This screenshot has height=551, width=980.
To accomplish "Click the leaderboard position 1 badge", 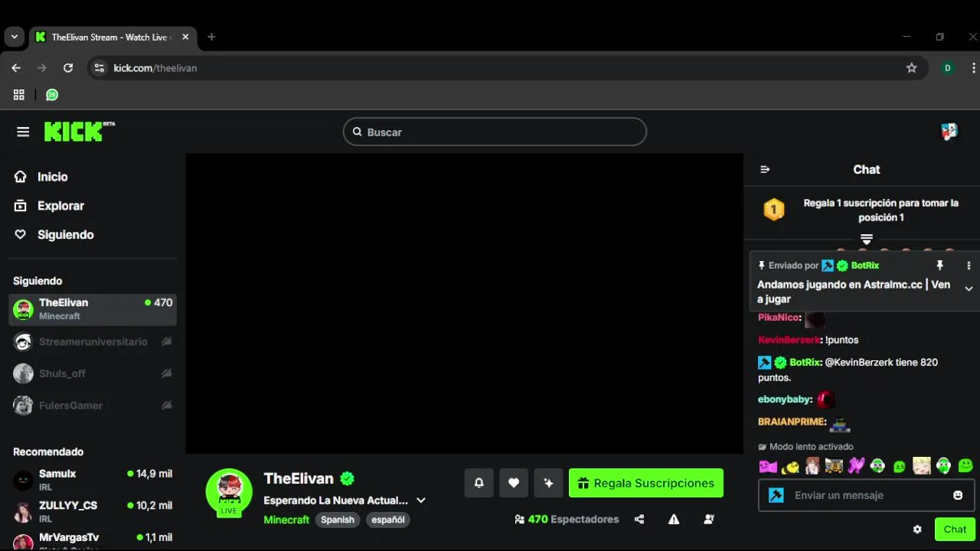I will click(774, 210).
